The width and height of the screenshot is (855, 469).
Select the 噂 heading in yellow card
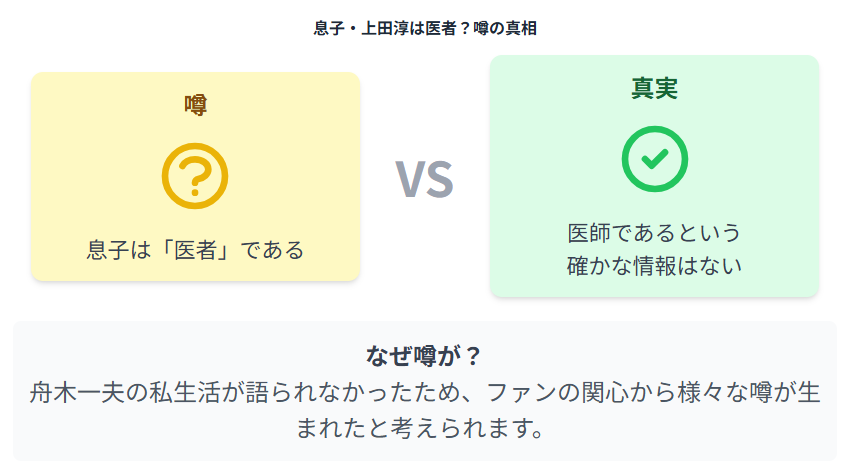(195, 105)
